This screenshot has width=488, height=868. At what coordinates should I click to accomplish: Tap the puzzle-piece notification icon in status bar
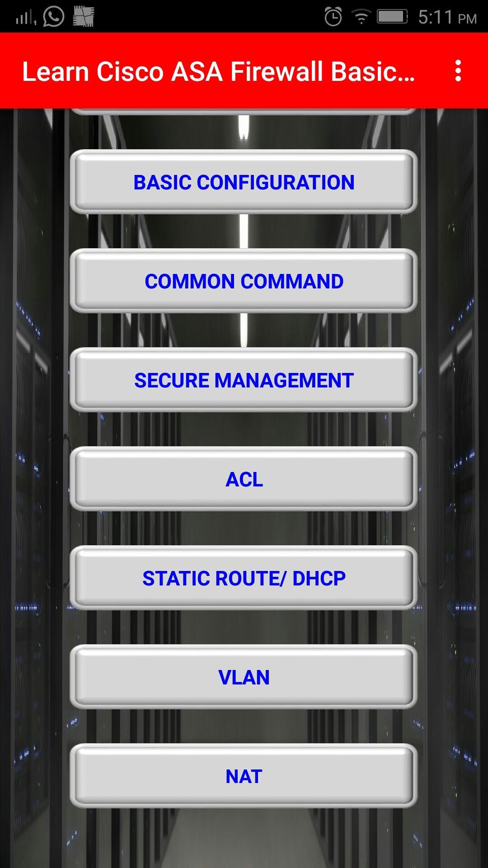(x=83, y=17)
